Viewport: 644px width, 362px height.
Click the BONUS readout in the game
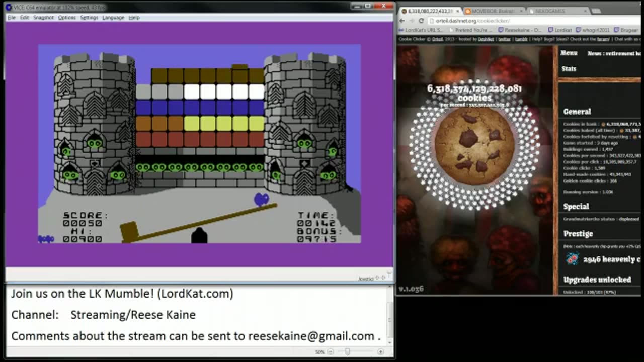pyautogui.click(x=319, y=235)
